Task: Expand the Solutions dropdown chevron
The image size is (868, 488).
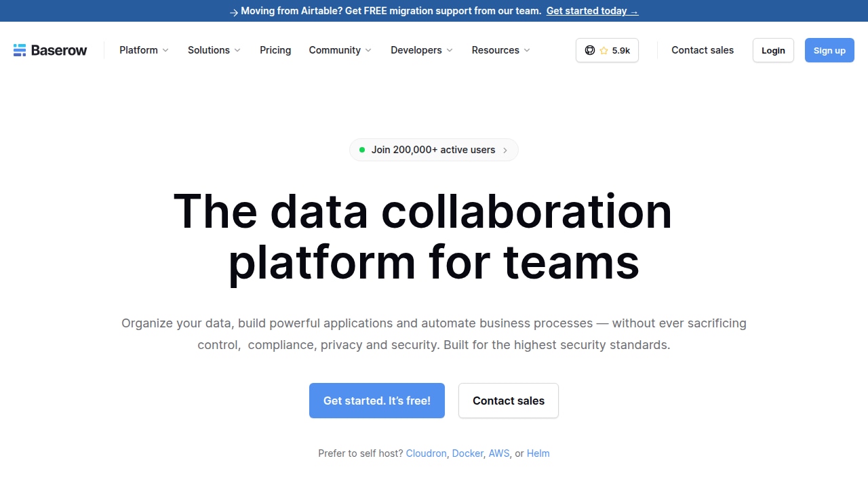Action: pyautogui.click(x=237, y=50)
